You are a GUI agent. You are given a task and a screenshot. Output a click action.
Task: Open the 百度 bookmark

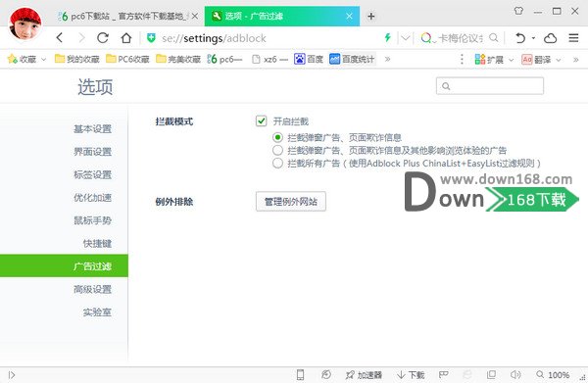309,59
